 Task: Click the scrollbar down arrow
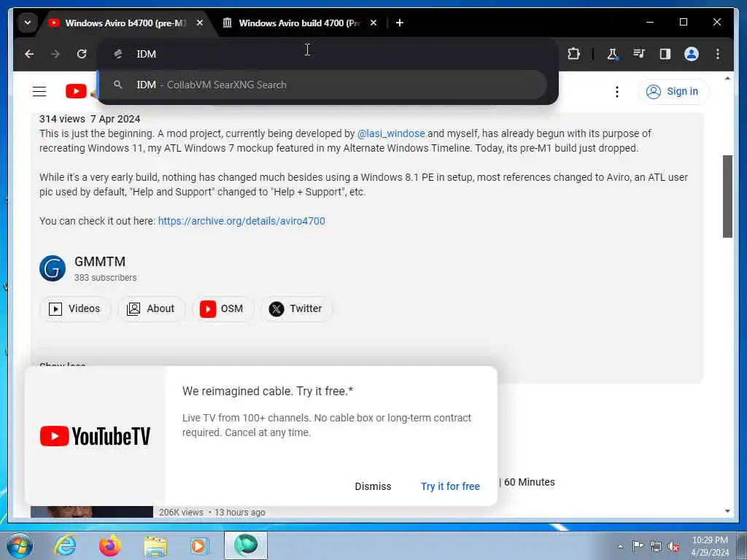727,511
